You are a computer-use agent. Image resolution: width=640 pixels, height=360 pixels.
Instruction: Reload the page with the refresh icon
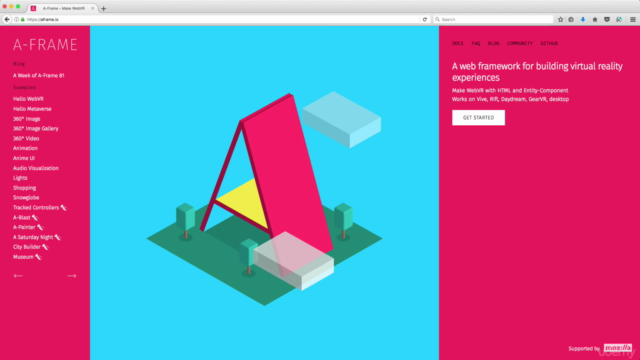tap(424, 19)
